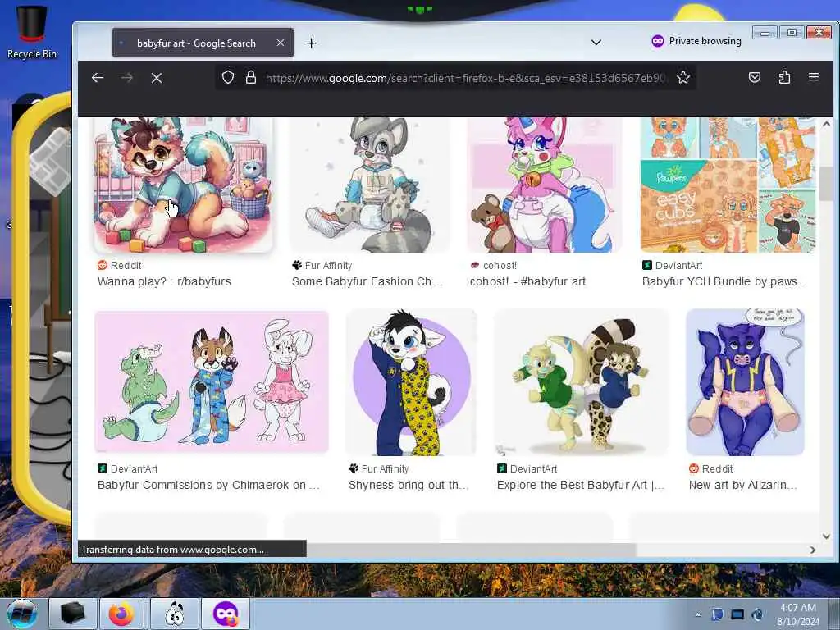Click the Firefox icon in taskbar
This screenshot has width=840, height=630.
(121, 614)
